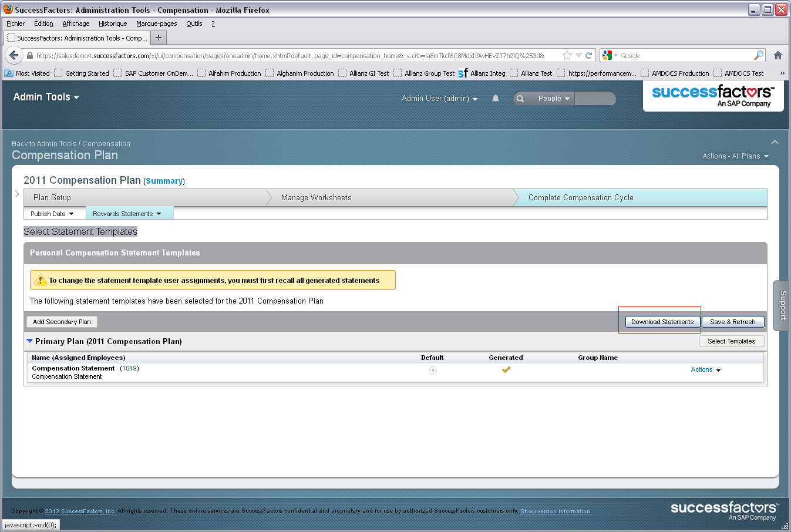The image size is (791, 532).
Task: Open Admin User (admin) dropdown
Action: [439, 99]
